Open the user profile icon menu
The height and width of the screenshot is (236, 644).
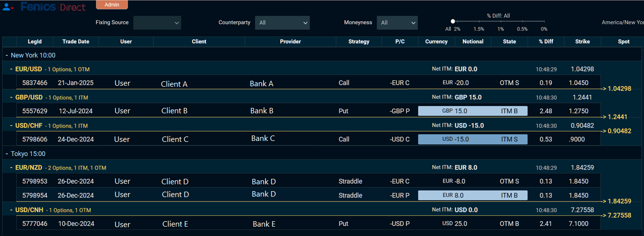point(7,7)
